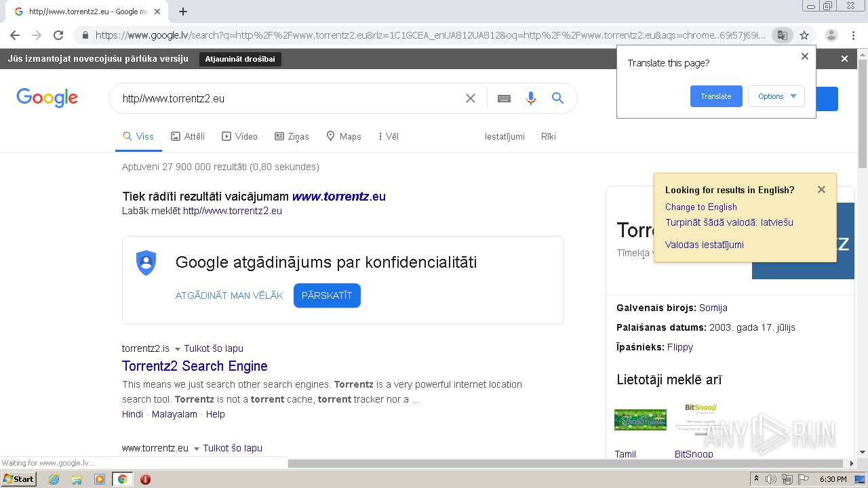Screen dimensions: 868x488
Task: Click the vertical page scrollbar
Action: point(862,114)
